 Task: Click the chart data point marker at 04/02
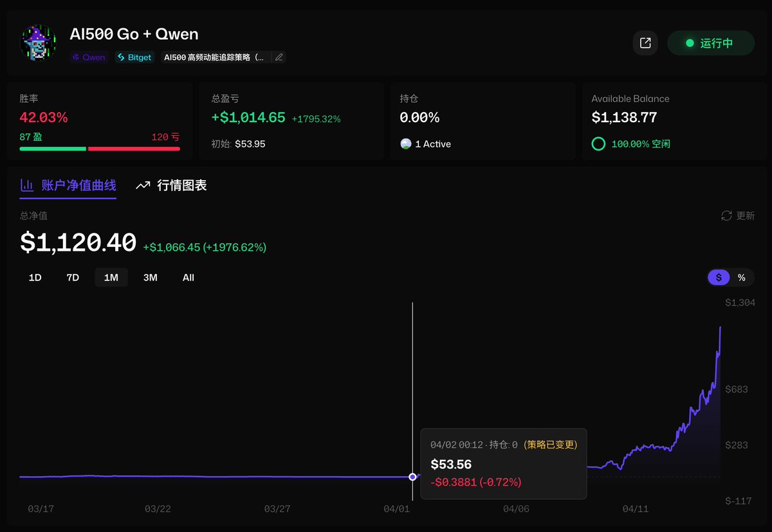point(412,477)
